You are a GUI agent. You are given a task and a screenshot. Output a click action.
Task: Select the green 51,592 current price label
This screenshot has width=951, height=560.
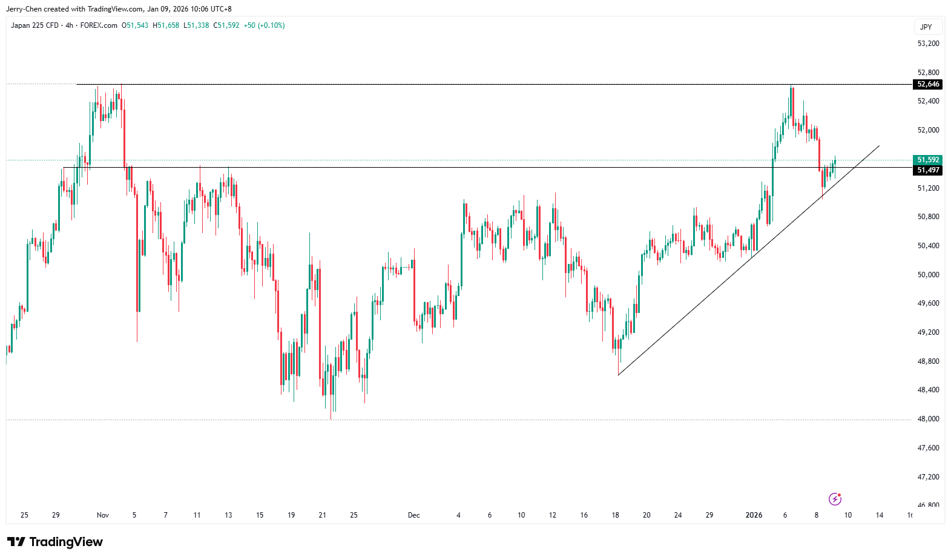pyautogui.click(x=928, y=160)
